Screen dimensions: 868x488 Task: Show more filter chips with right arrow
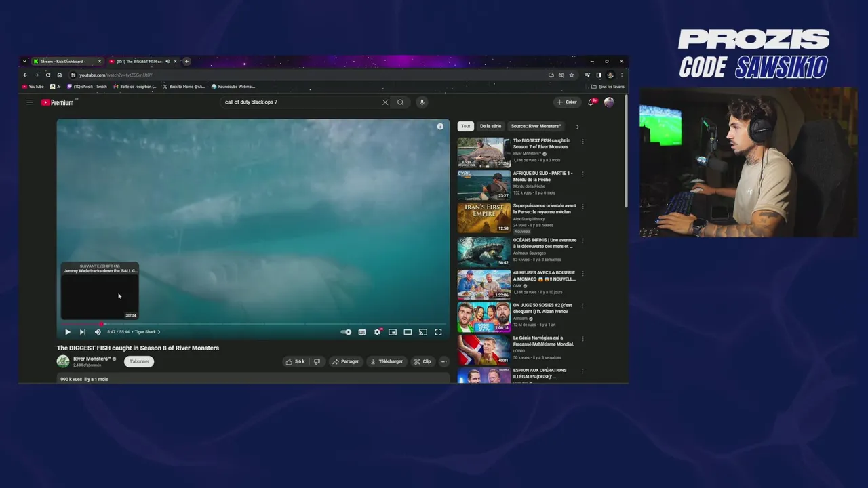(577, 127)
